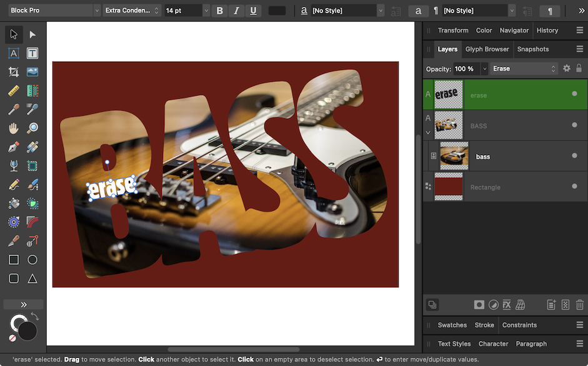Click the bass layer thumbnail
The width and height of the screenshot is (588, 366).
(x=454, y=156)
